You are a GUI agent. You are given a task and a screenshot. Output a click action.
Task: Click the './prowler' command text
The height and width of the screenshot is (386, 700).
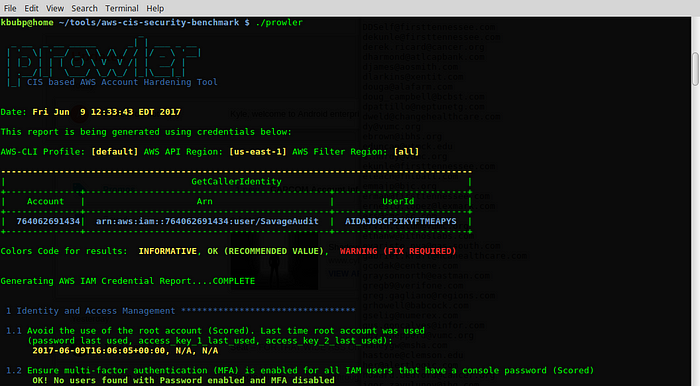(279, 22)
